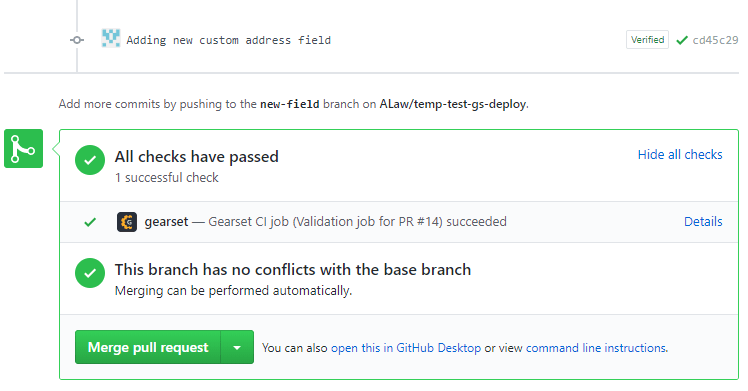Screen dimensions: 748x391
Task: Click the commit author avatar
Action: (x=111, y=38)
